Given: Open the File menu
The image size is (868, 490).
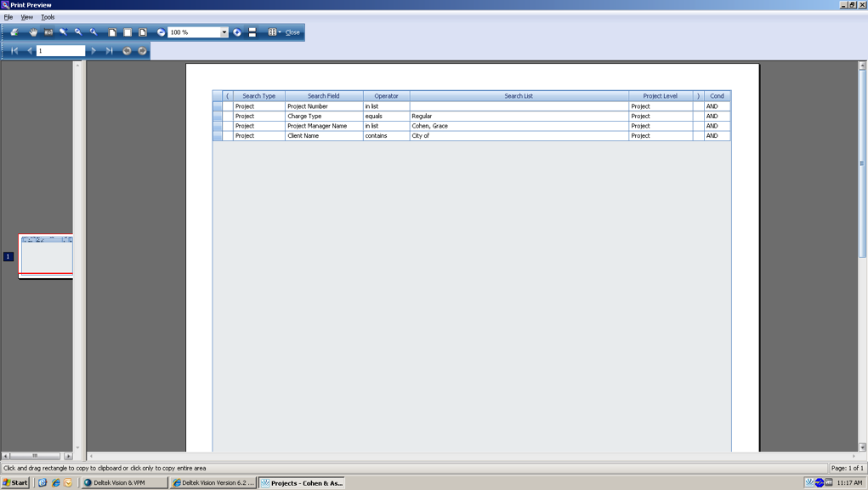Looking at the screenshot, I should (x=9, y=17).
